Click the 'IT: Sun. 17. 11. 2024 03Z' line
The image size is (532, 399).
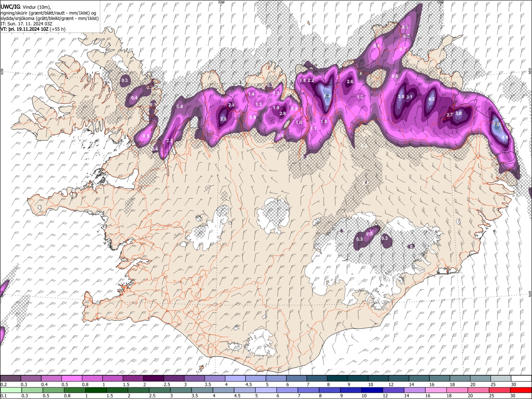point(27,24)
